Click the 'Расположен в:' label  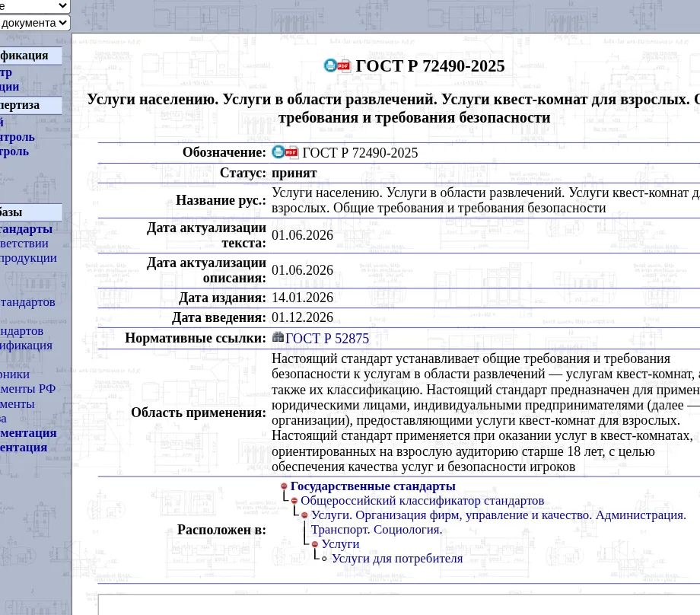point(221,530)
